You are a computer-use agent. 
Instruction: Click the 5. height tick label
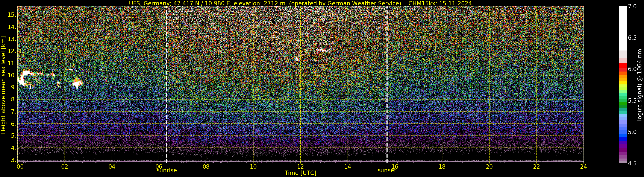13,136
